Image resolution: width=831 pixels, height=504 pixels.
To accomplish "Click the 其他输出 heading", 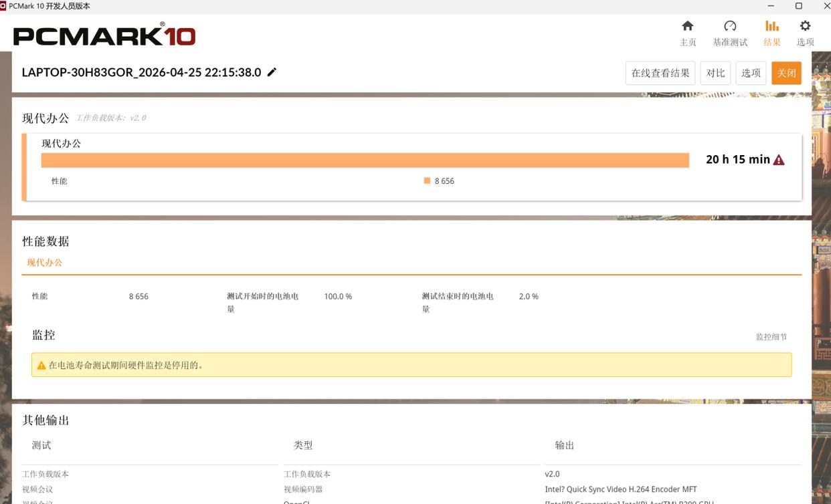I will pos(45,420).
